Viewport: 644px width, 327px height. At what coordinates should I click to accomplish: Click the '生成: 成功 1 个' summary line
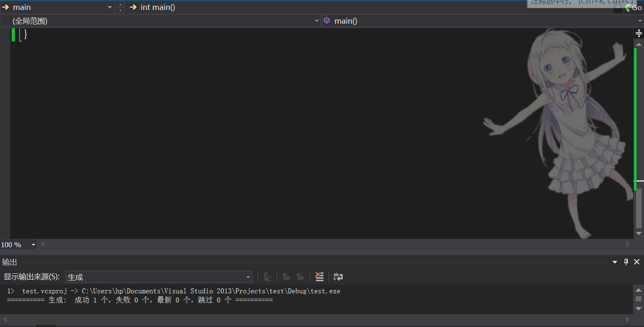tap(140, 300)
